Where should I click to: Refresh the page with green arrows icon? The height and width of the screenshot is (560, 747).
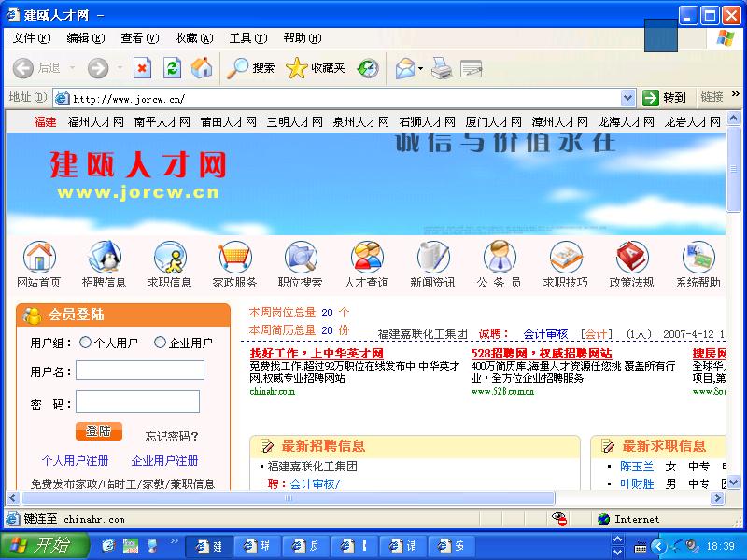tap(172, 68)
